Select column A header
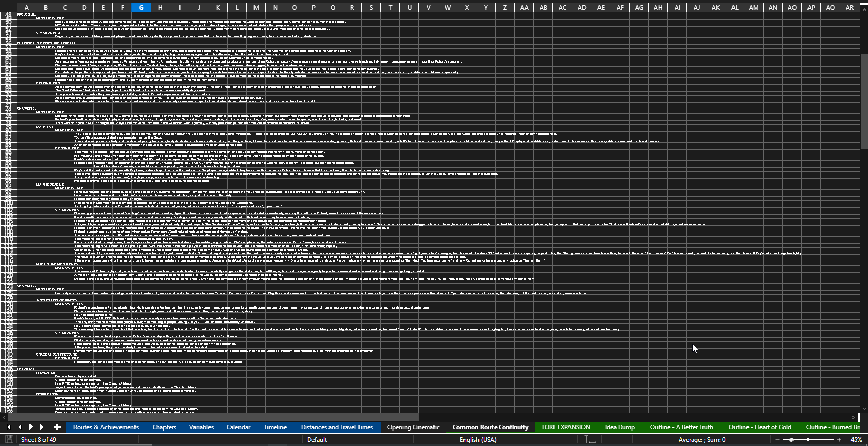868x446 pixels. tap(26, 7)
